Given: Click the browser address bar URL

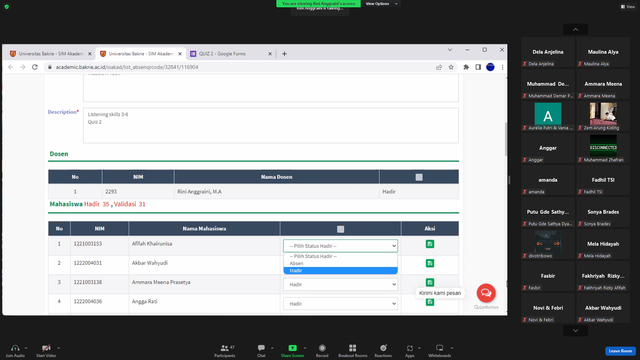Looking at the screenshot, I should 127,67.
